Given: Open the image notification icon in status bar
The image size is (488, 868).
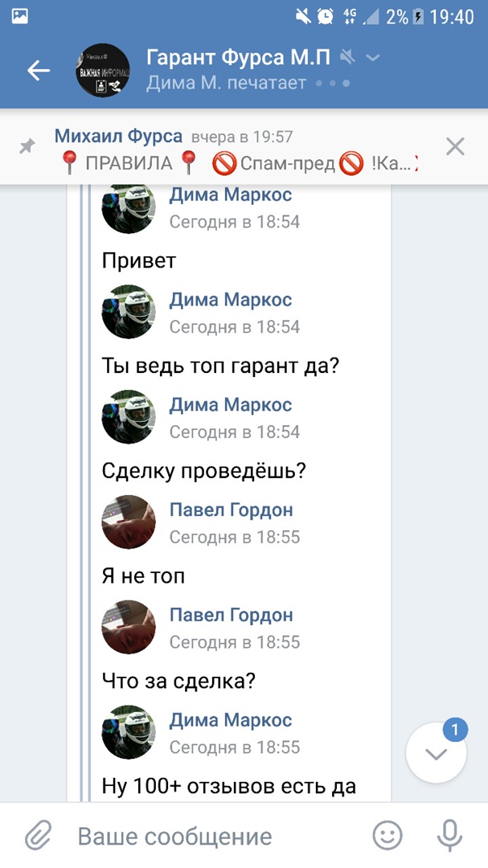Looking at the screenshot, I should tap(20, 16).
